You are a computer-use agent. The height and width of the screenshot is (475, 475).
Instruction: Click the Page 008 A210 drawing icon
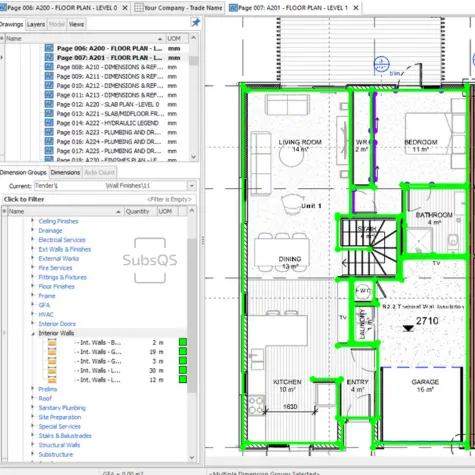tap(49, 67)
